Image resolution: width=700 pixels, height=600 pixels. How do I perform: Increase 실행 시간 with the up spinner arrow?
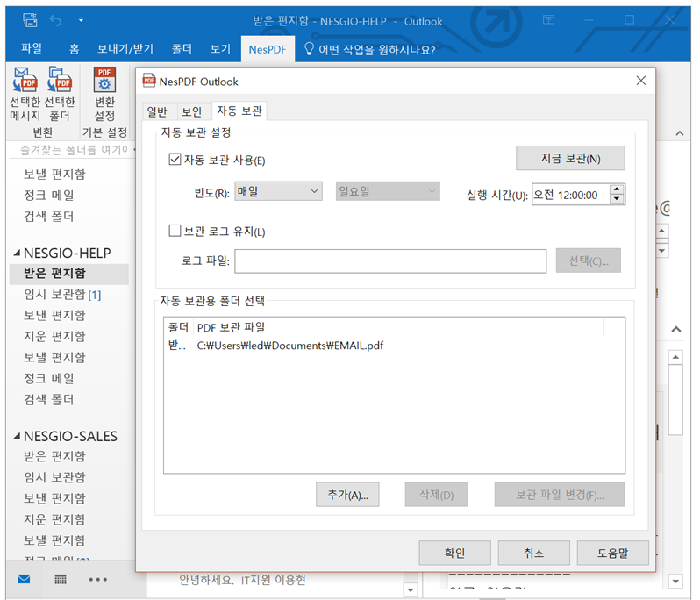tap(617, 189)
